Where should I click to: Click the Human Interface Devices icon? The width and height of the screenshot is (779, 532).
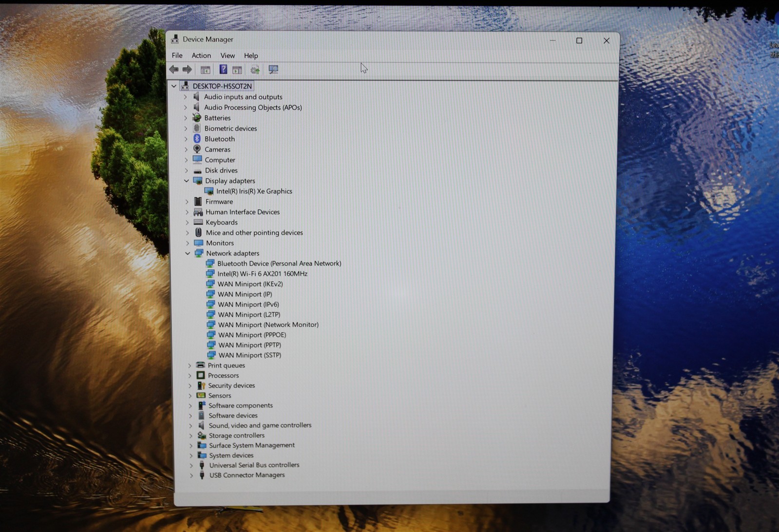coord(198,212)
